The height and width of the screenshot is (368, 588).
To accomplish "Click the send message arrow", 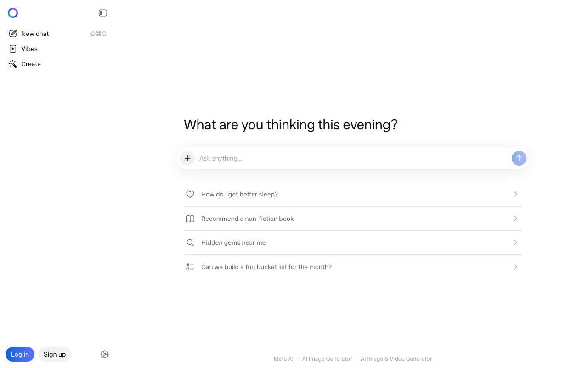I will coord(519,158).
